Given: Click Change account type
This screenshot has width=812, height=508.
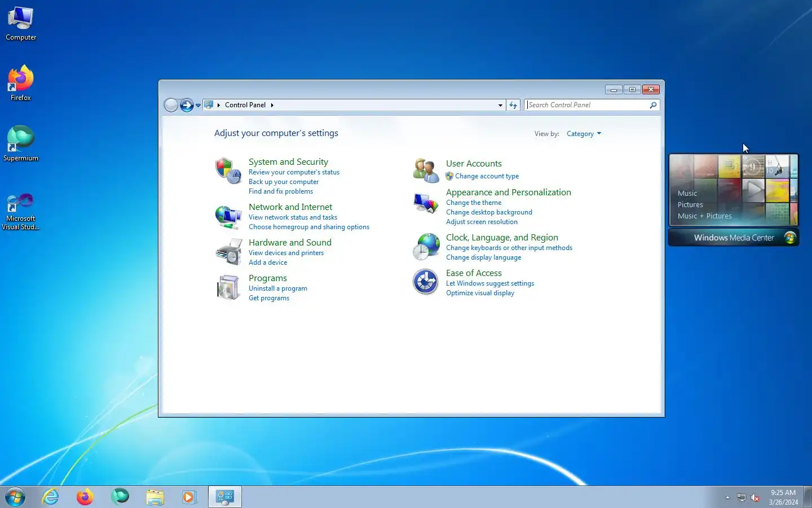Looking at the screenshot, I should [x=487, y=176].
